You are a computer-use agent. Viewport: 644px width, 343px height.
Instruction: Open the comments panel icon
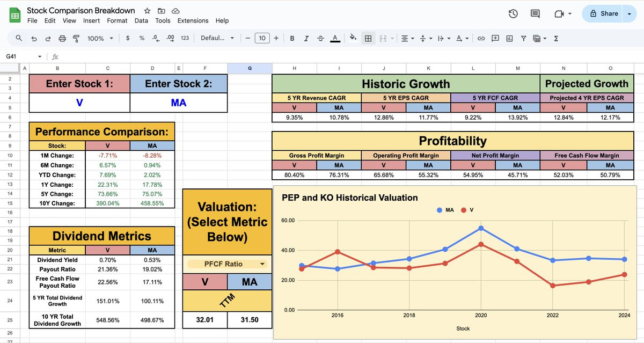535,14
